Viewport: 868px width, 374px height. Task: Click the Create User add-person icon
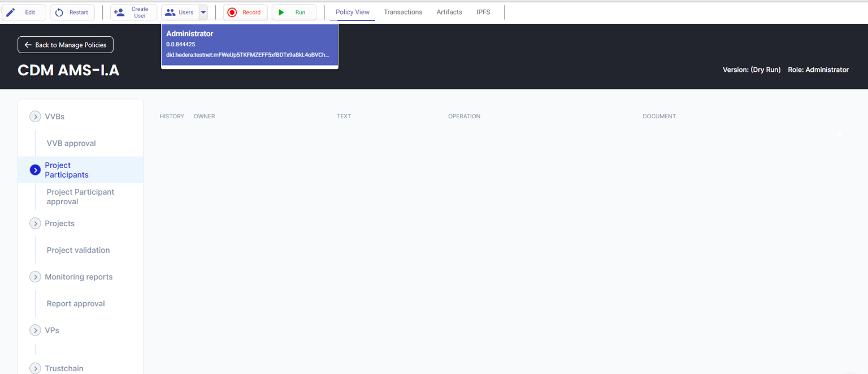point(119,12)
